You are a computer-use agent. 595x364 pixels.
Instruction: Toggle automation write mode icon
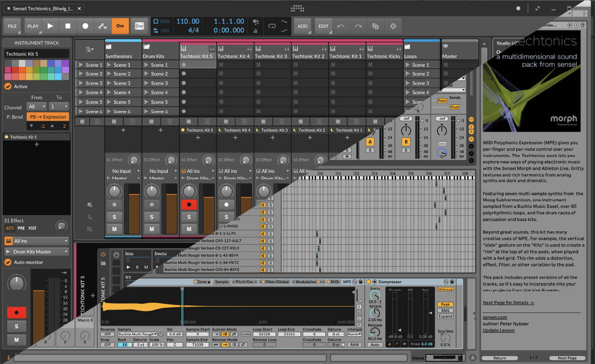coord(103,26)
